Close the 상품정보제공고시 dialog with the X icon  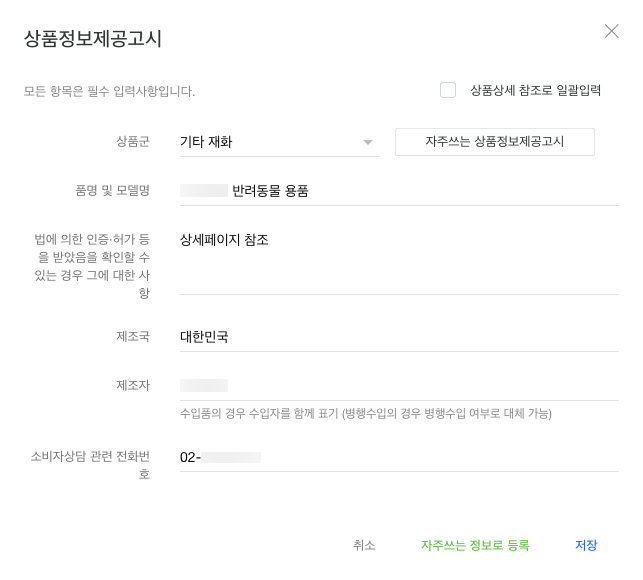611,31
